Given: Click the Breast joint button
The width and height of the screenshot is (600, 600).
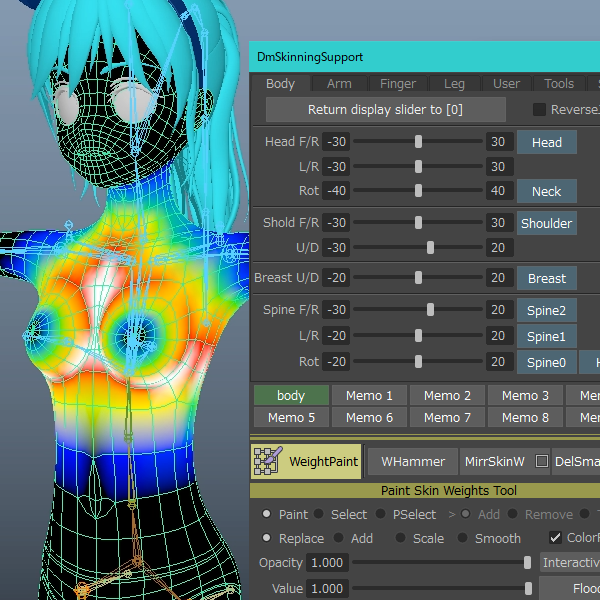Looking at the screenshot, I should [547, 278].
